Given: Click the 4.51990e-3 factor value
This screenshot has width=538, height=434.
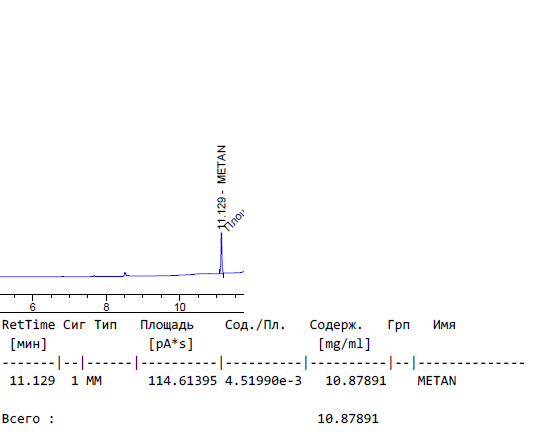Looking at the screenshot, I should (263, 381).
